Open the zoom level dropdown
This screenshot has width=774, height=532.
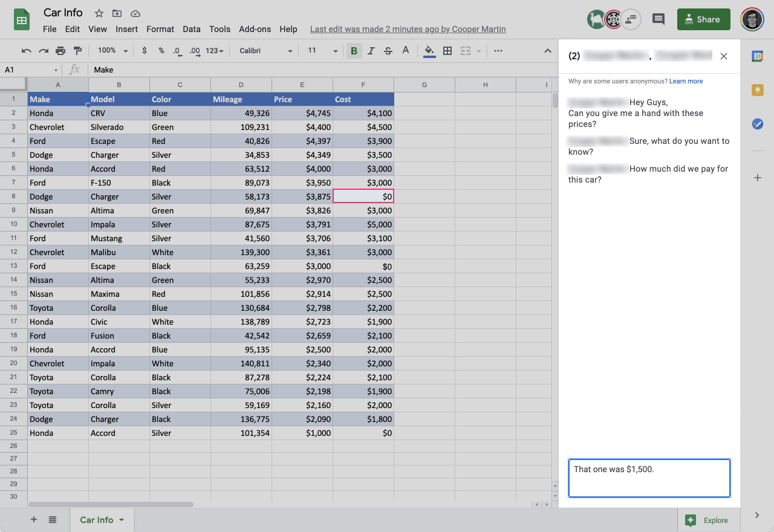(x=112, y=51)
